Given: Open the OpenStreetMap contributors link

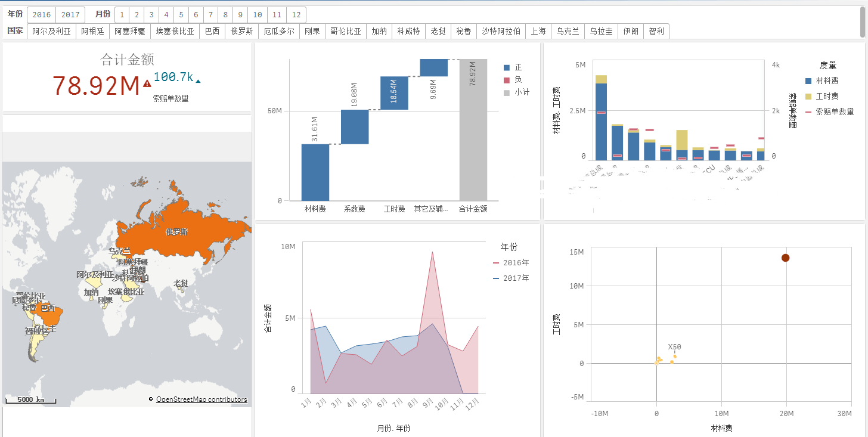Looking at the screenshot, I should point(201,399).
